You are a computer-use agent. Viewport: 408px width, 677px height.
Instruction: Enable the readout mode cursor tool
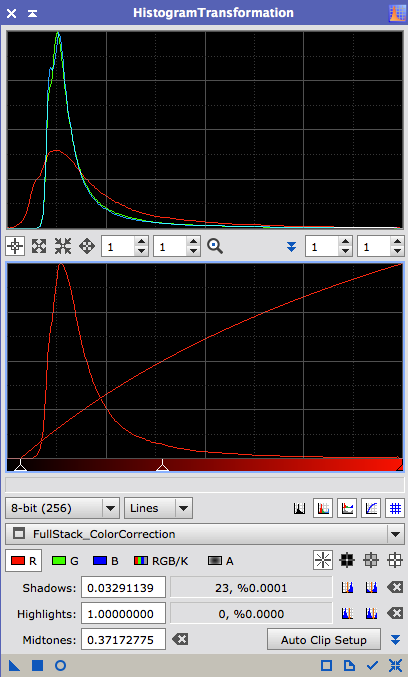pyautogui.click(x=15, y=247)
